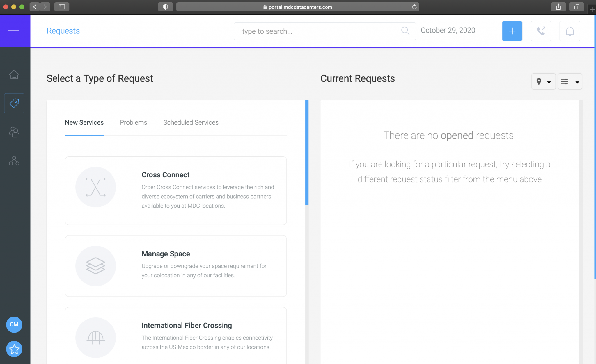
Task: Click the network nodes icon in sidebar
Action: pos(14,161)
